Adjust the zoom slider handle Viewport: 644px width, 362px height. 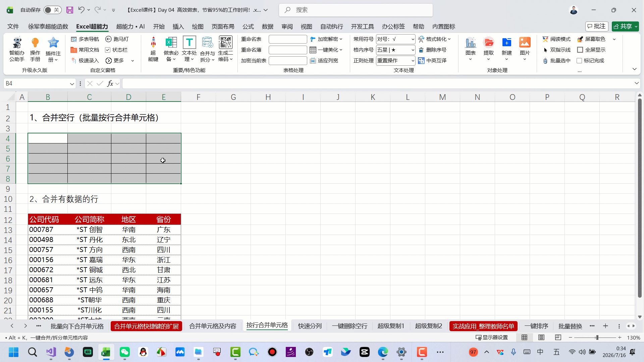(597, 338)
